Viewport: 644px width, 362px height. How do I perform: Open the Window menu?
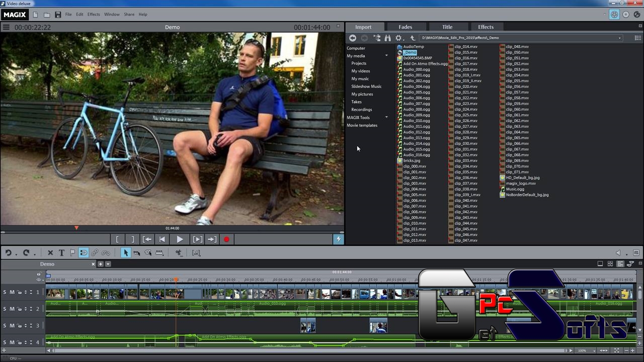[x=112, y=15]
